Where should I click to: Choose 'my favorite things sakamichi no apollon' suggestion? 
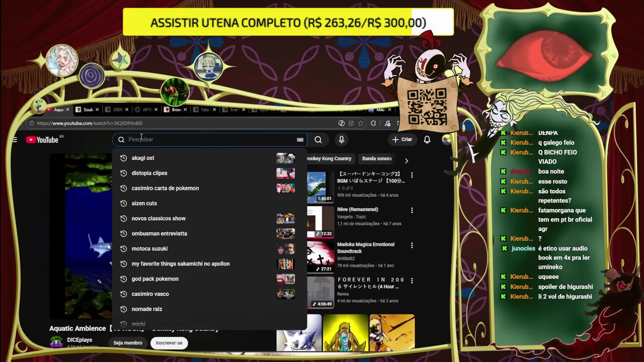(209, 263)
